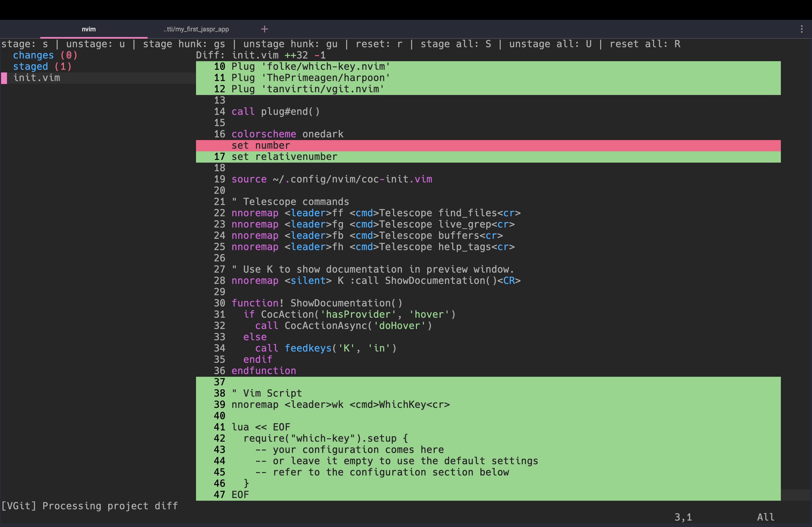
Task: Click the 'stage: s' keybinding hint
Action: pos(25,44)
